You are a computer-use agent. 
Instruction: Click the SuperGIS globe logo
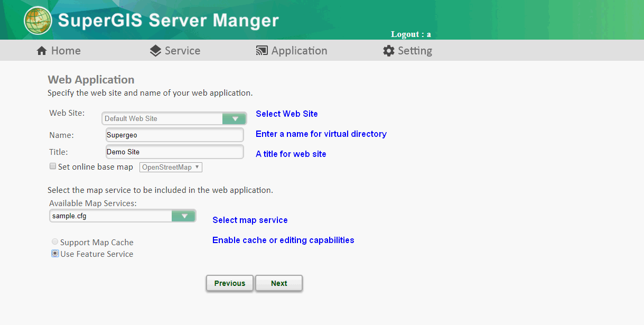38,21
